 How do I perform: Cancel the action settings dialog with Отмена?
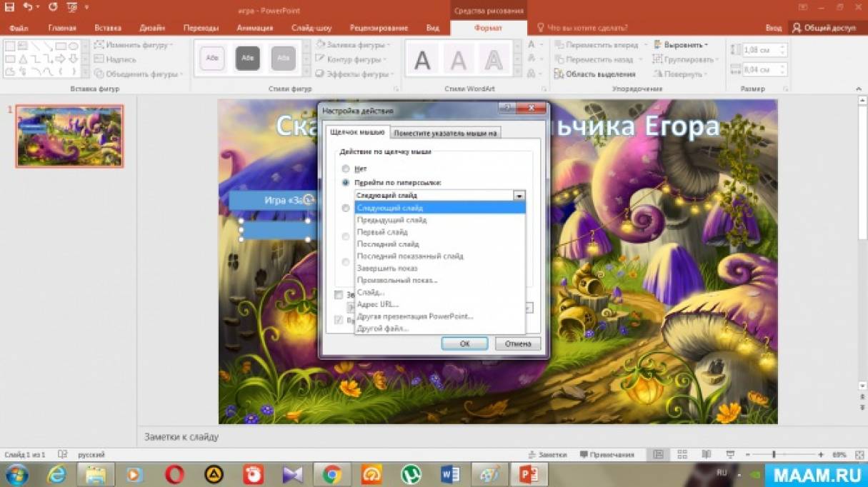click(518, 343)
